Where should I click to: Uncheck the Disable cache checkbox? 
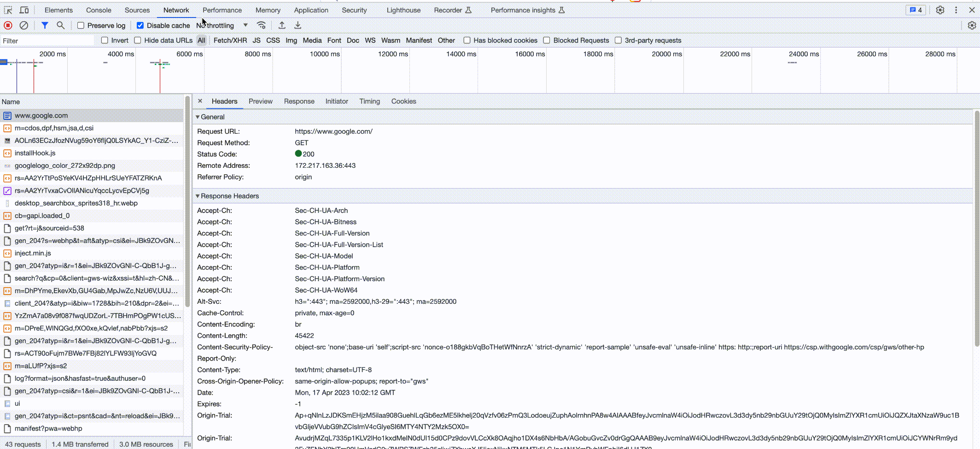pos(140,25)
